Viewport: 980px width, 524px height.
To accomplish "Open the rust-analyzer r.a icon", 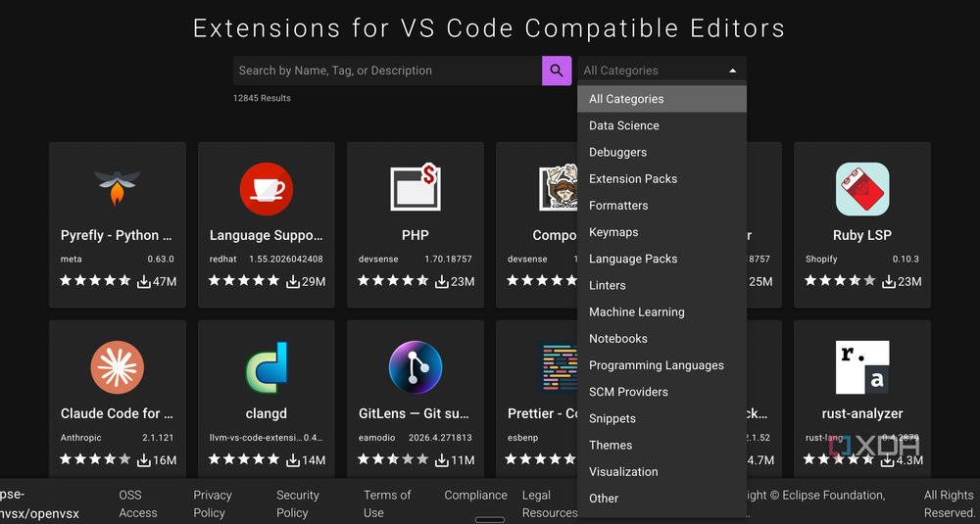I will coord(861,367).
